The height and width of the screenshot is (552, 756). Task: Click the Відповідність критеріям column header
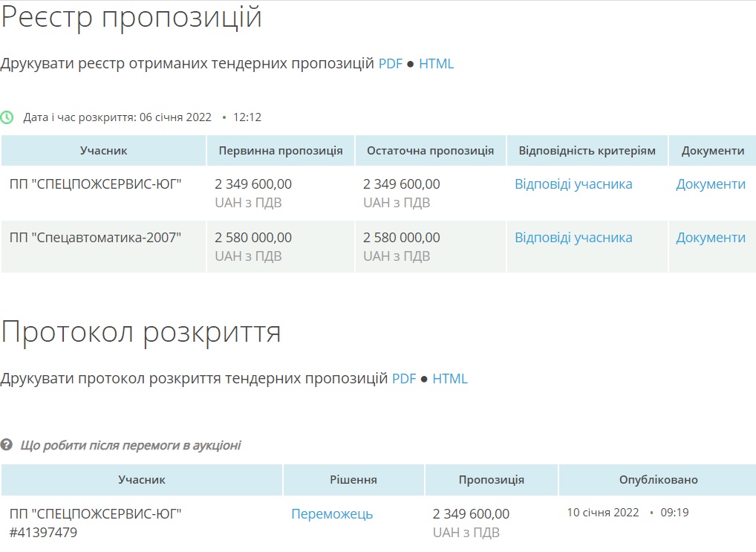coord(587,151)
